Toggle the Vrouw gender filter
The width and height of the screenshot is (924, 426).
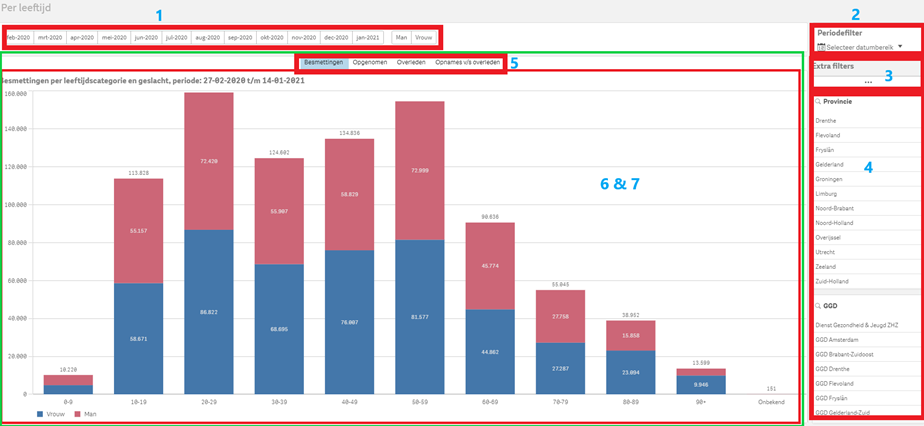(x=424, y=37)
